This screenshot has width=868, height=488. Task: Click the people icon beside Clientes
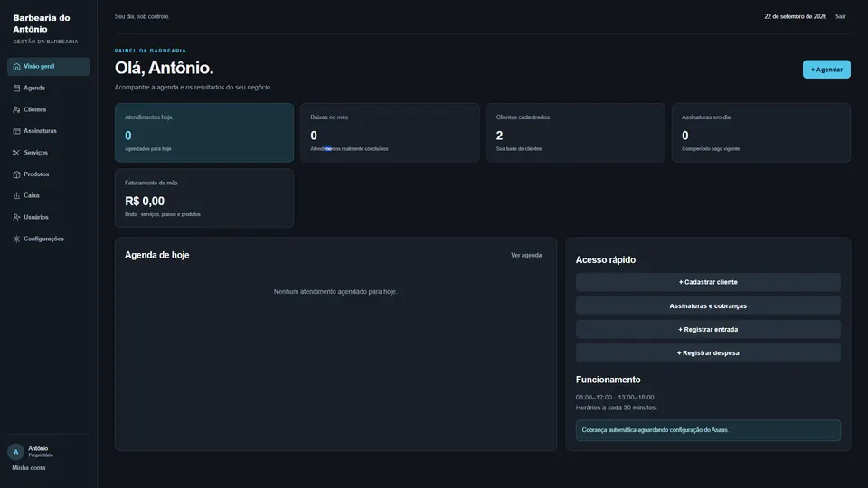[16, 109]
